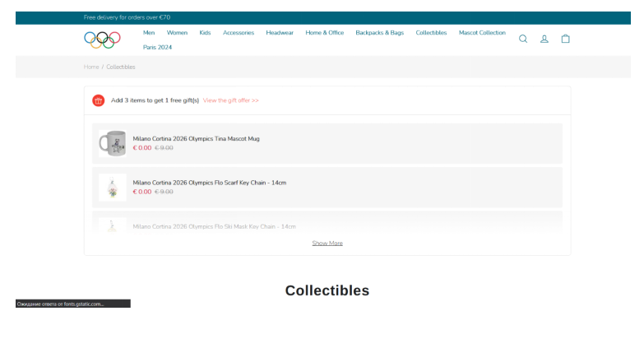Click the Olympic rings logo

click(x=102, y=39)
